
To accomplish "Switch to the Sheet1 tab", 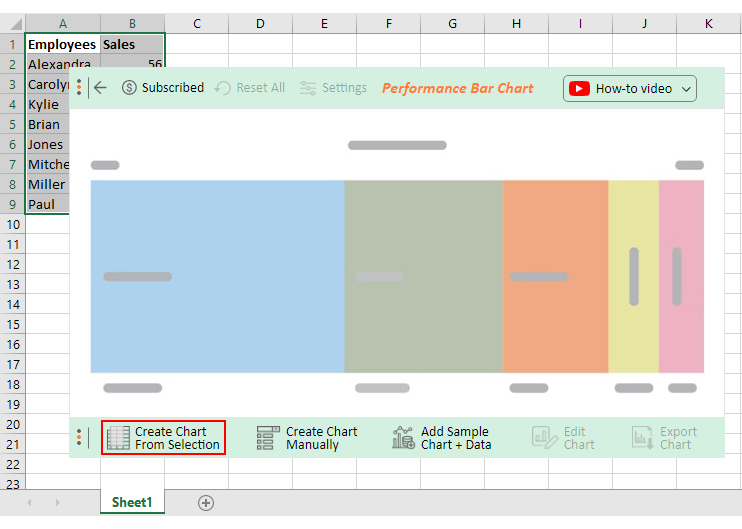I will [132, 502].
